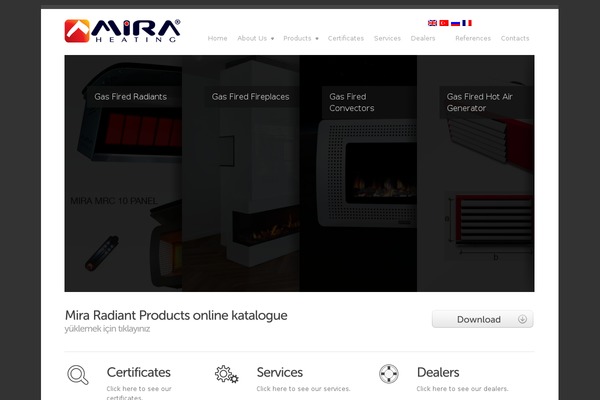Click the Mira Heating logo
The height and width of the screenshot is (400, 600).
(x=122, y=31)
